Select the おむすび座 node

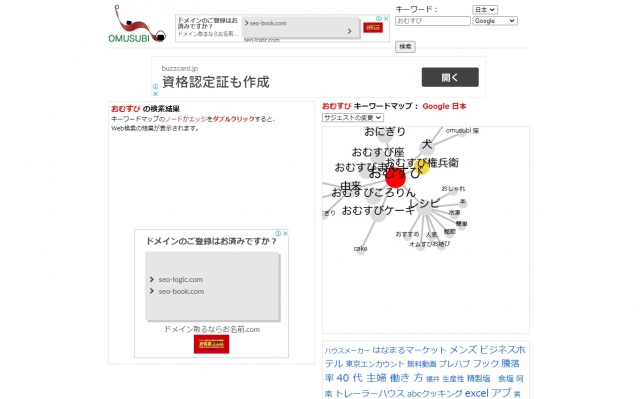[378, 152]
